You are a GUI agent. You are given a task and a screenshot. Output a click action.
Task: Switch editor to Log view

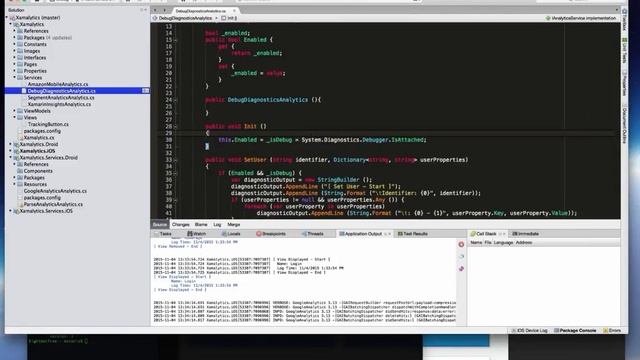[x=217, y=224]
